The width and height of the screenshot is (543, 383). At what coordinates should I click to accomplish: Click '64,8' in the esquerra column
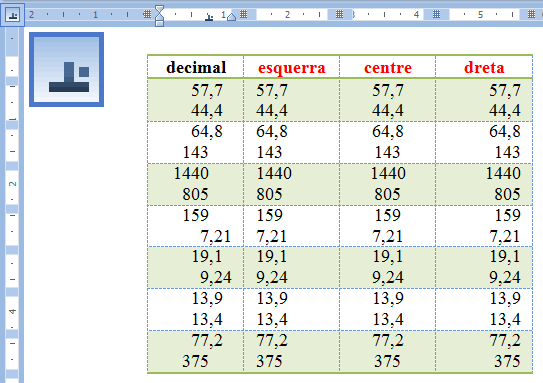tap(272, 132)
